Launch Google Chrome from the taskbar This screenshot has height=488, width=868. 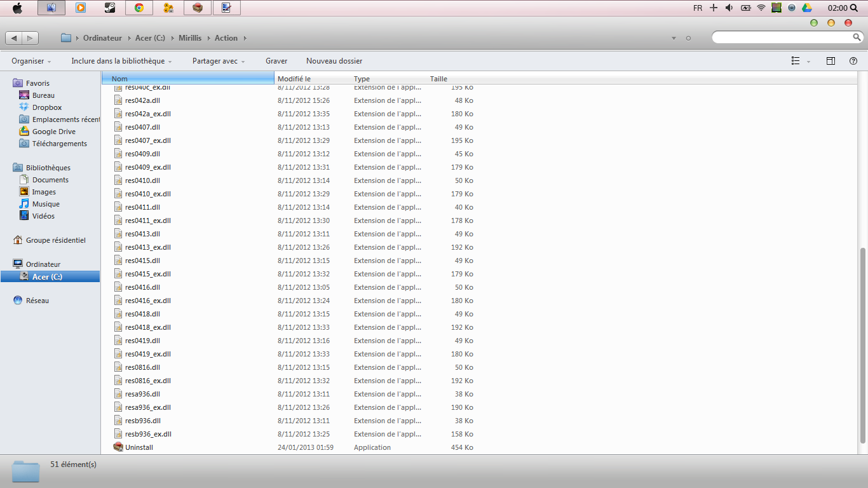139,8
